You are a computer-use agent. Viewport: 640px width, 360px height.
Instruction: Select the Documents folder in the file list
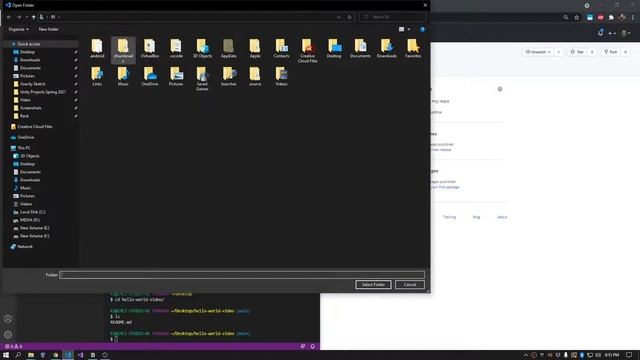coord(360,49)
